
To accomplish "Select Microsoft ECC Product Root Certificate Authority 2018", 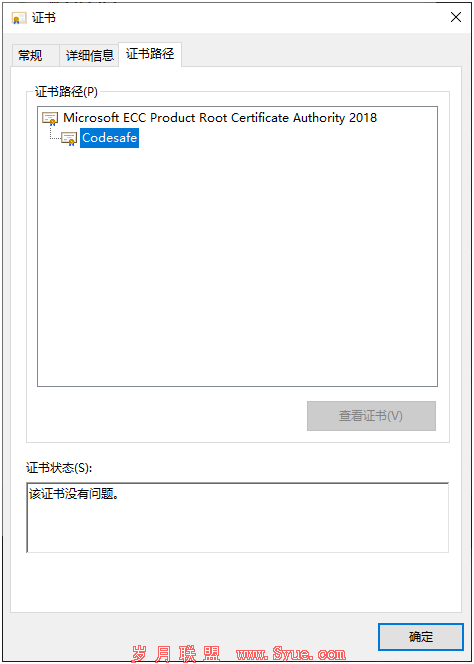I will tap(220, 118).
